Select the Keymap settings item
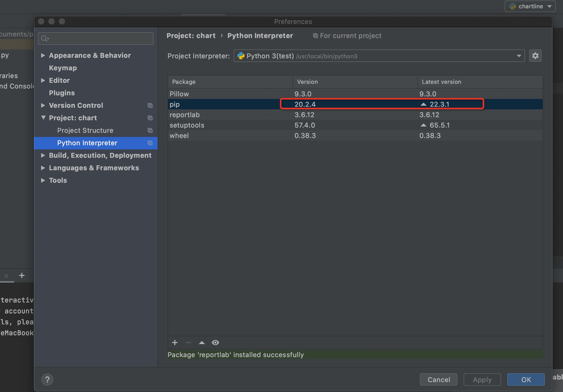The image size is (563, 392). coord(63,68)
